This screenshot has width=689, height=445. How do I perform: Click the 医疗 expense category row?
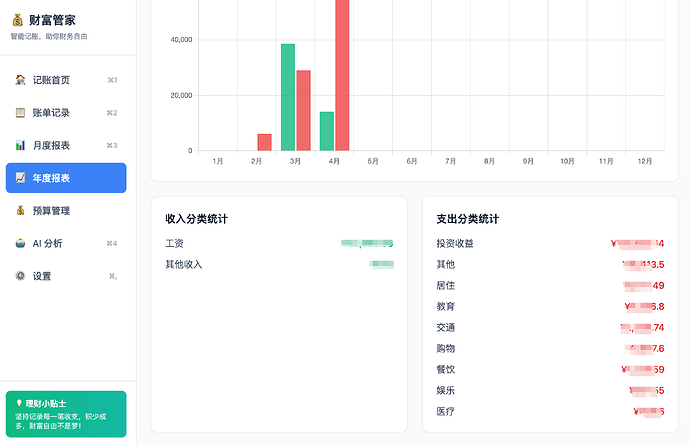(x=550, y=412)
